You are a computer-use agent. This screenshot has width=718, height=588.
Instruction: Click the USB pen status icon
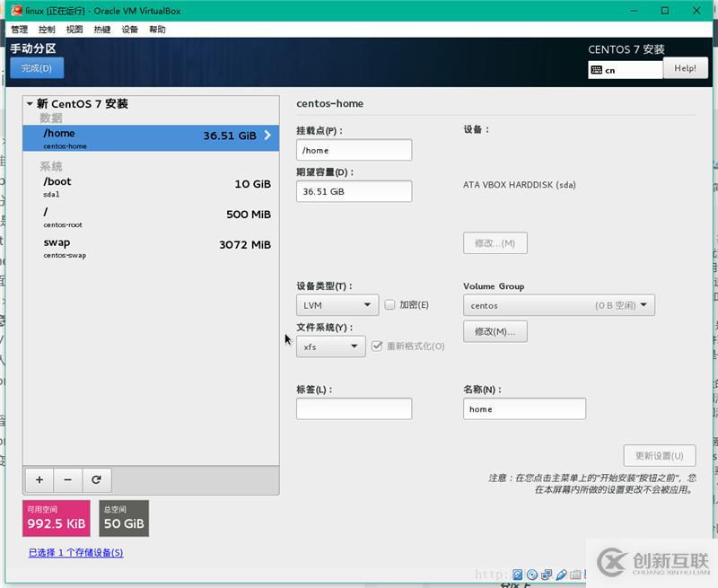click(x=562, y=575)
